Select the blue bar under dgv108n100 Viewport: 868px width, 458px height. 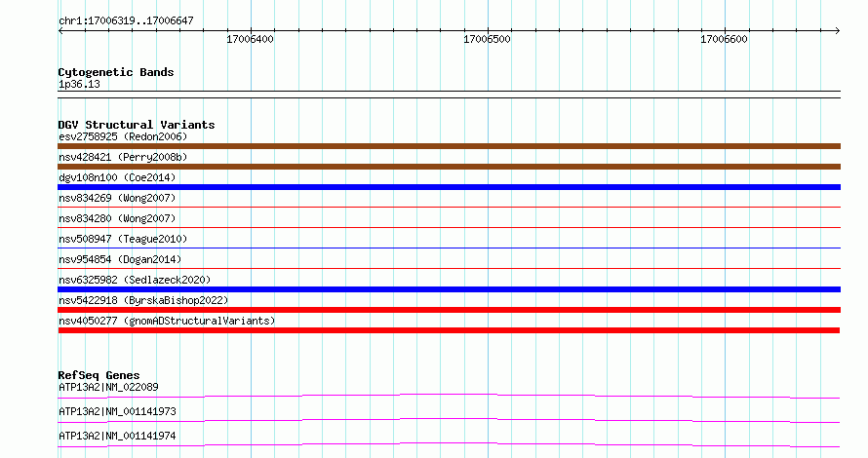[x=449, y=187]
